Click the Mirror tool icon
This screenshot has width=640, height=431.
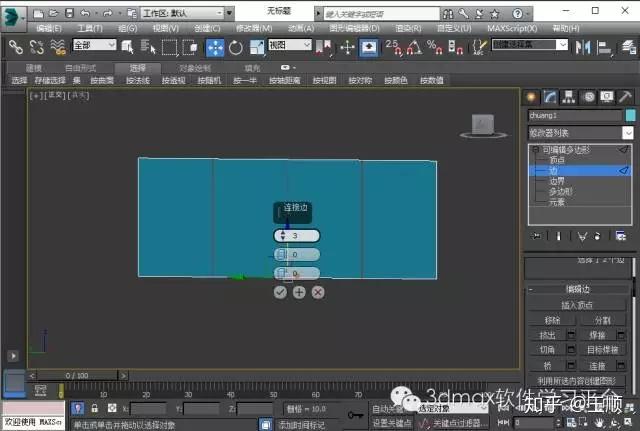582,47
